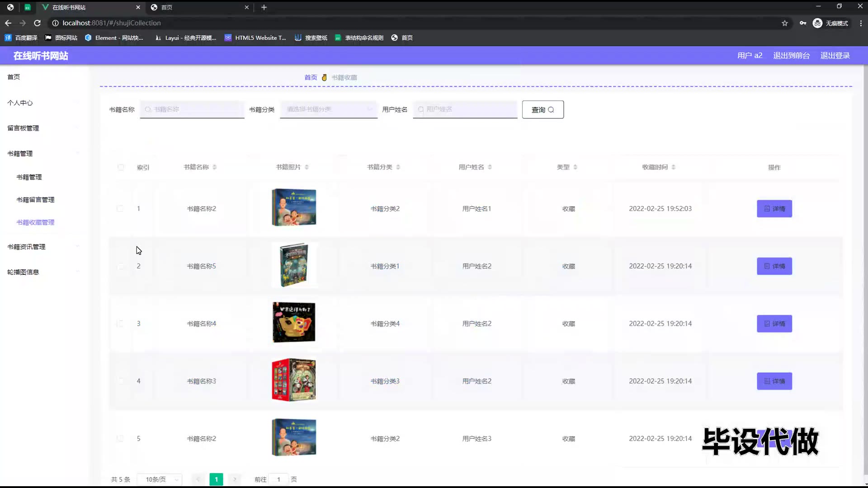Open 详情 for row 书籍名称4

pyautogui.click(x=774, y=324)
